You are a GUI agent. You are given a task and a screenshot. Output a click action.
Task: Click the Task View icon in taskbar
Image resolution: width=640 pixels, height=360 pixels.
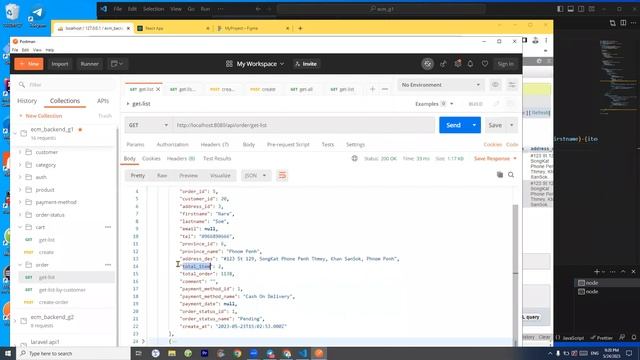tap(138, 353)
